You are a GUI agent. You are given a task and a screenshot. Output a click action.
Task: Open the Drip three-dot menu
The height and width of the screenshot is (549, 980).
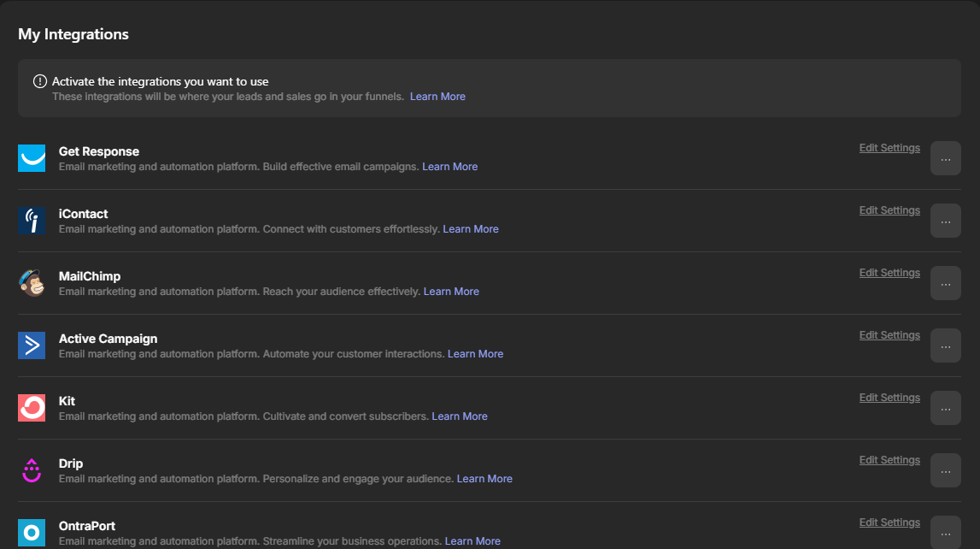(945, 470)
